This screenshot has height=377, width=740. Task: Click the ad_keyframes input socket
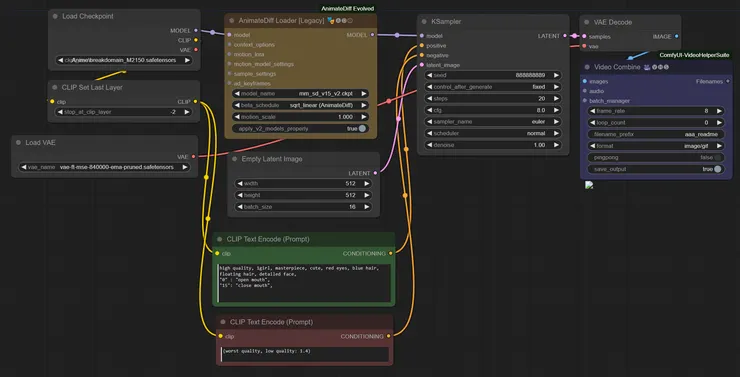pos(229,84)
